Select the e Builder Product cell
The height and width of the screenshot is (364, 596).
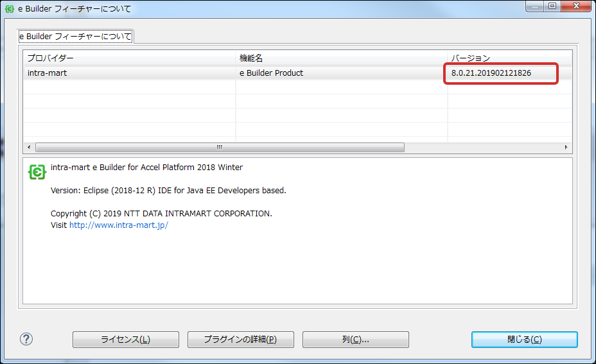click(x=341, y=73)
